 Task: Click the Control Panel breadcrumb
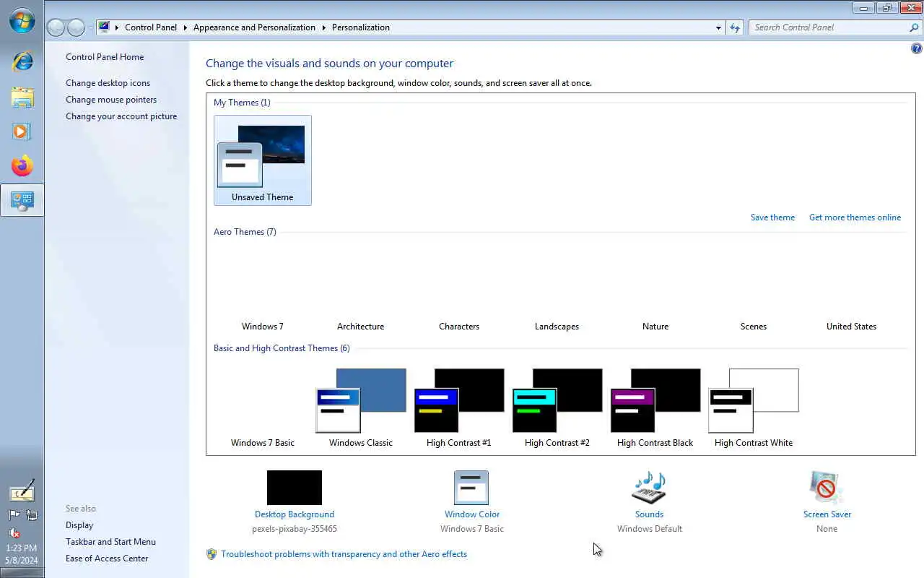pyautogui.click(x=151, y=27)
